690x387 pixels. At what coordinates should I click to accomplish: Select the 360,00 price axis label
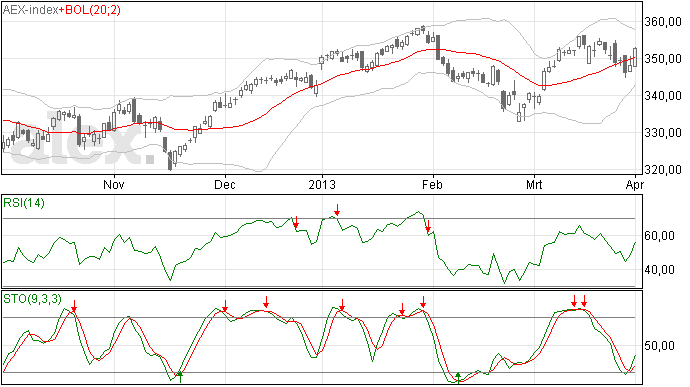point(663,22)
